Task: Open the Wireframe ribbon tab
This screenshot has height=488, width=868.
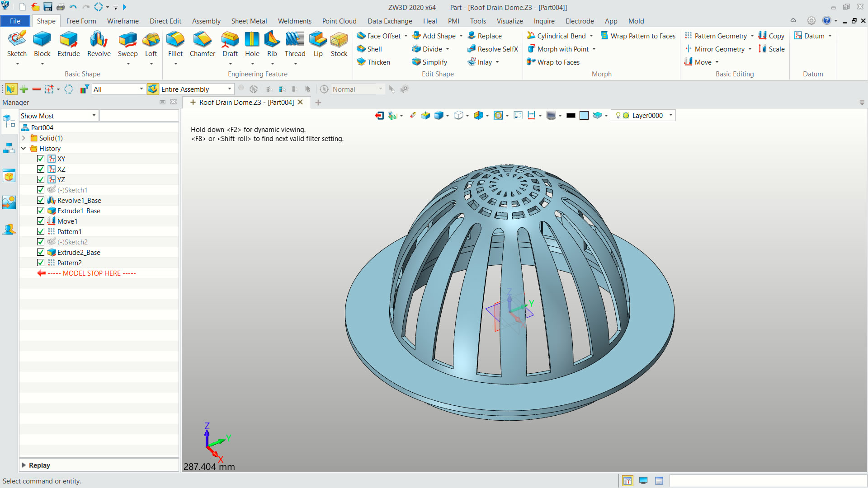Action: 123,21
